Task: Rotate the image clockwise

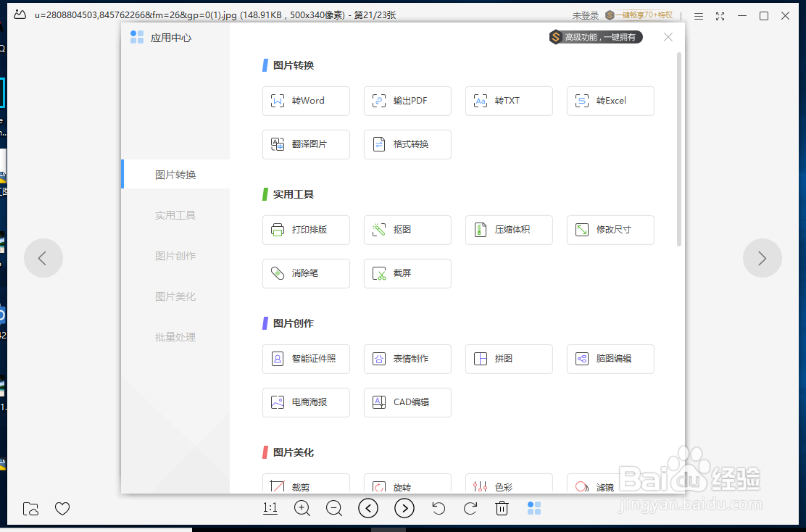Action: pos(470,508)
